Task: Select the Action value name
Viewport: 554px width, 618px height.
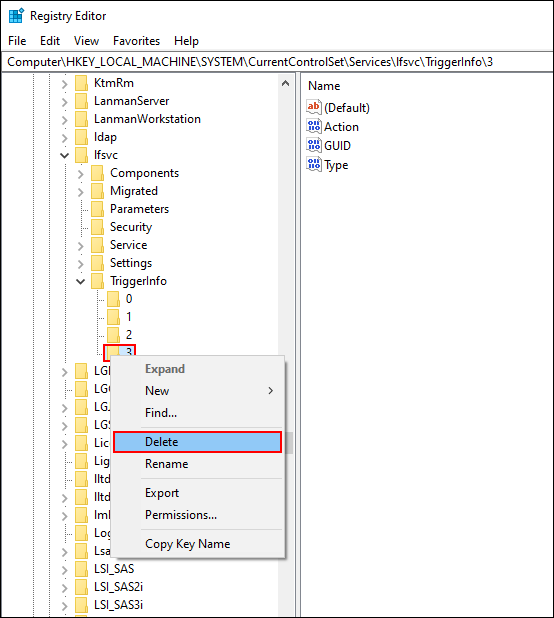Action: click(341, 127)
